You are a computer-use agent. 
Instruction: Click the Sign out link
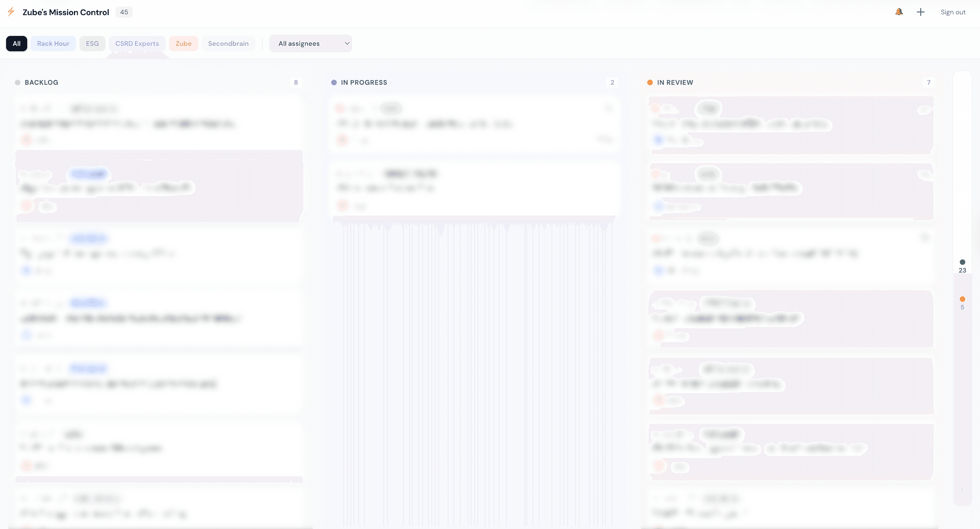[952, 12]
